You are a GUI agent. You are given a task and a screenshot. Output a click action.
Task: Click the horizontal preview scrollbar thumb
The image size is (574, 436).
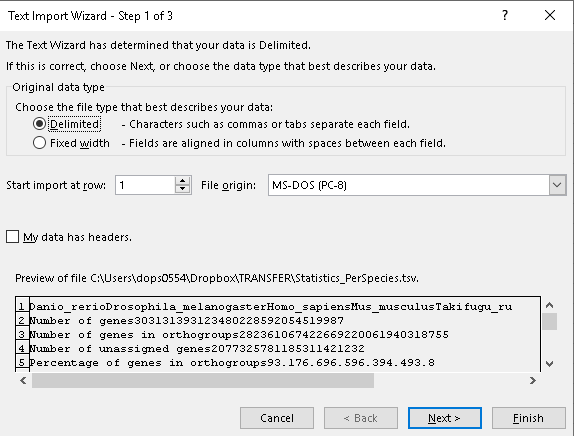pos(203,381)
